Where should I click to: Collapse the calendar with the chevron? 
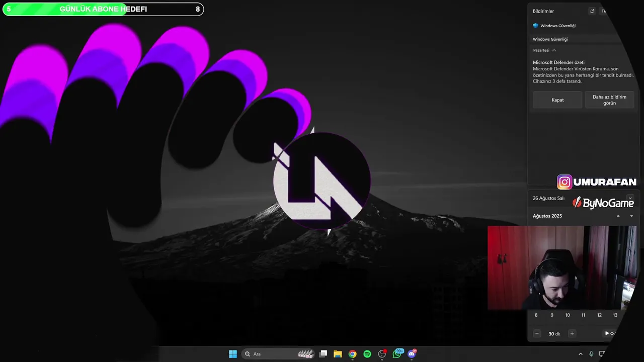[x=630, y=198]
